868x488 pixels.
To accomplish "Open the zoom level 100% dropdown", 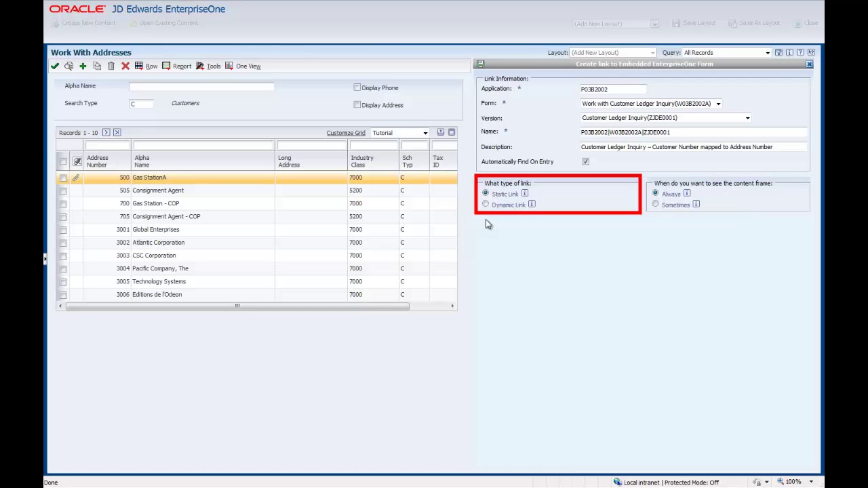I will pyautogui.click(x=811, y=482).
